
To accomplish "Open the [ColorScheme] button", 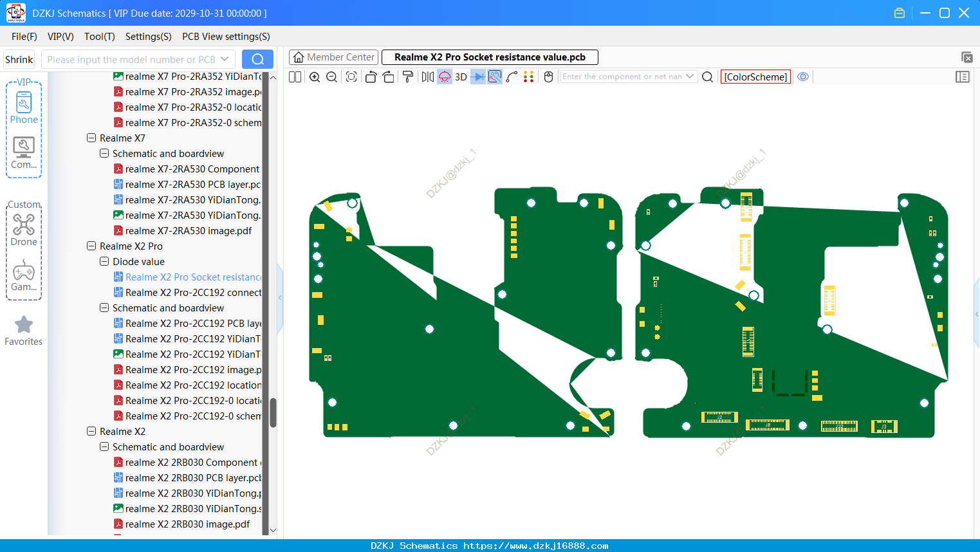I will coord(755,77).
